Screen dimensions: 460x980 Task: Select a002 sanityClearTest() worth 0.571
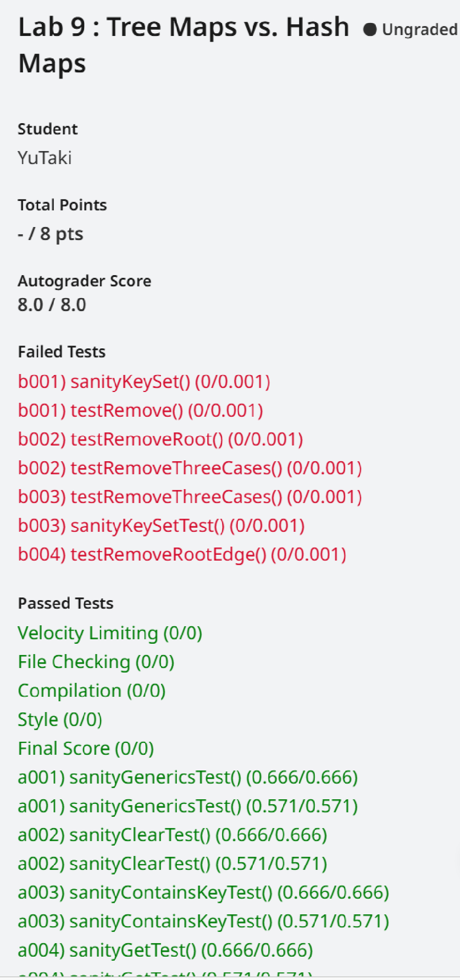pyautogui.click(x=172, y=864)
